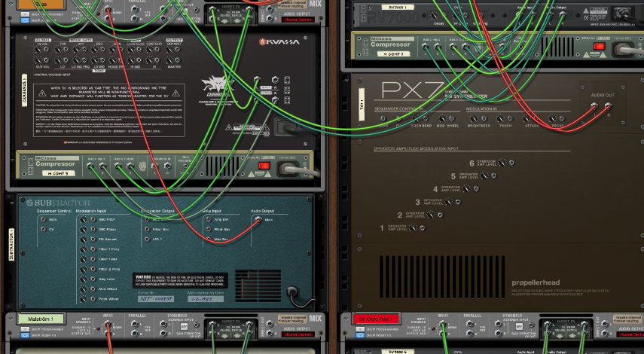Click the Subtractor Main audio output jack
The width and height of the screenshot is (644, 354).
[258, 220]
